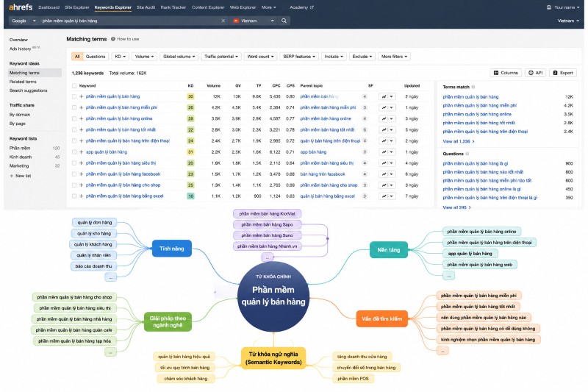
Task: Switch to the Questions tab
Action: point(96,57)
